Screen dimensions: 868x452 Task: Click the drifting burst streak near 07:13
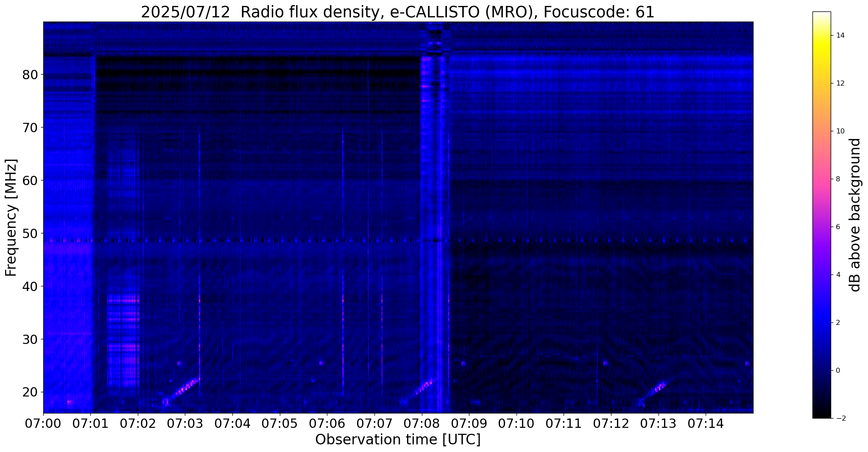pyautogui.click(x=655, y=391)
